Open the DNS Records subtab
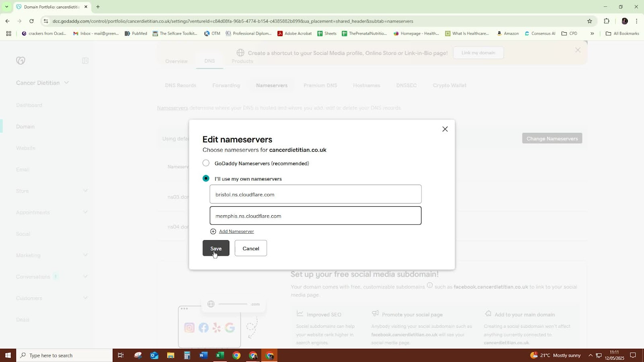Image resolution: width=644 pixels, height=362 pixels. [181, 85]
